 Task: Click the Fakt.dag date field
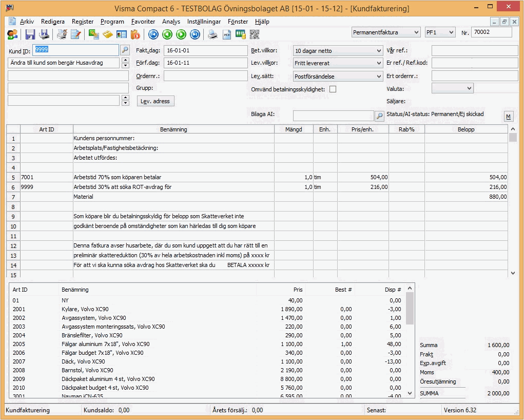click(205, 51)
